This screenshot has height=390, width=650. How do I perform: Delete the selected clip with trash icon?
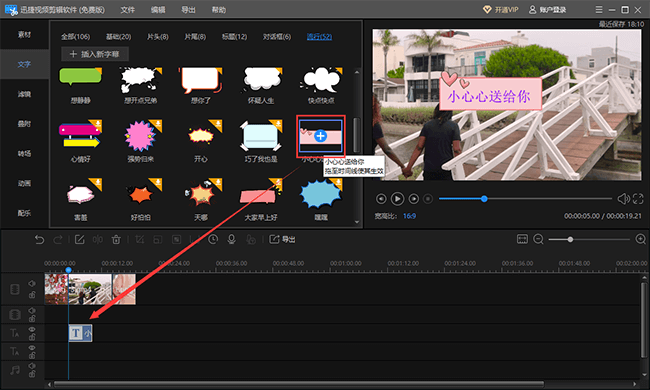[x=116, y=240]
